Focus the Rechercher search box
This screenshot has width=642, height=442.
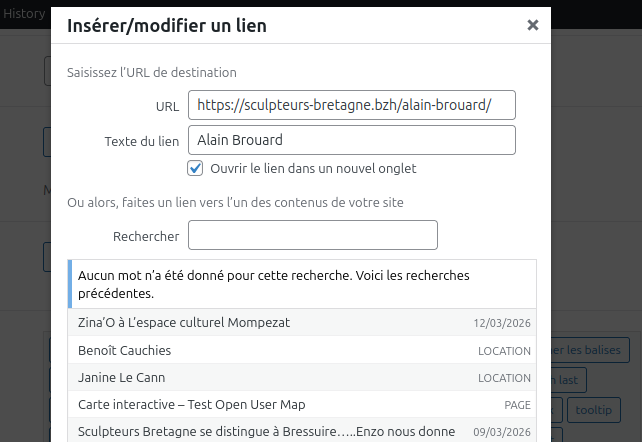tap(313, 236)
